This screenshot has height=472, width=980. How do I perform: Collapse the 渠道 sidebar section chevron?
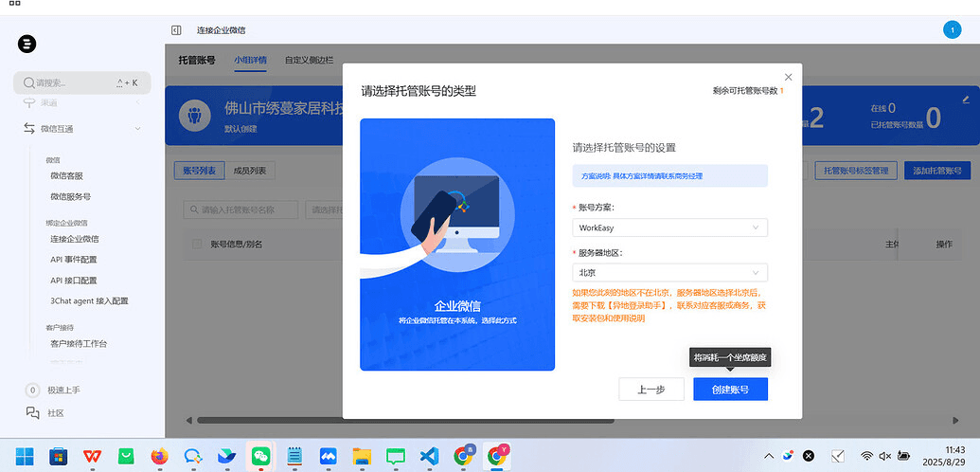tap(137, 102)
